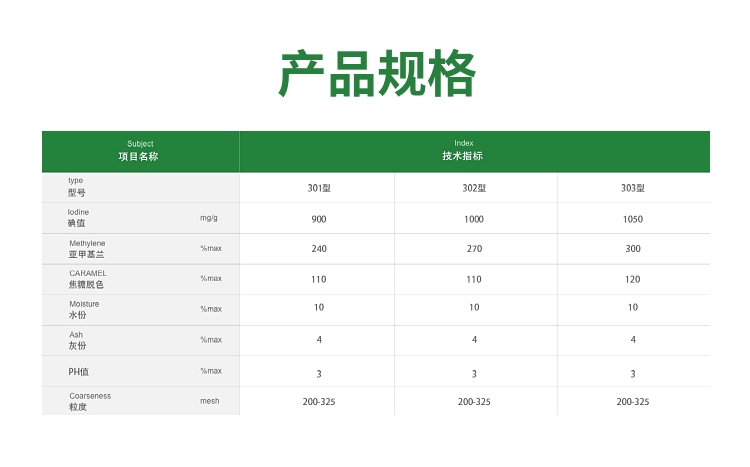Click the Index 技术指标 header cell
Screen dimensions: 750x467
click(463, 151)
